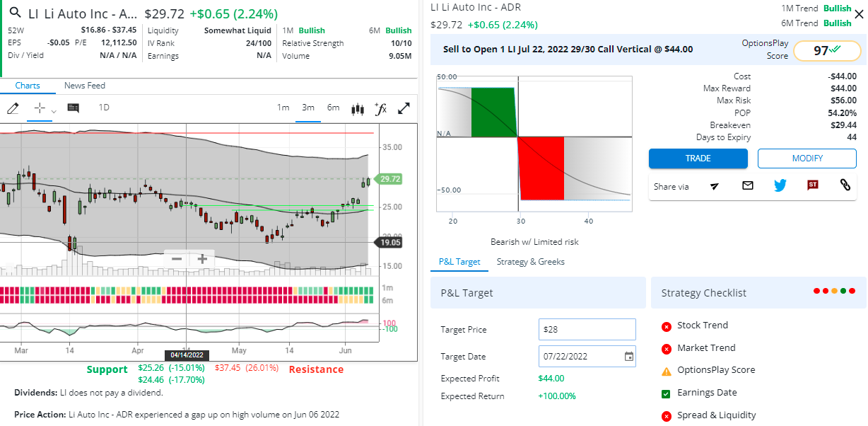Set chart range to 1m
The height and width of the screenshot is (426, 868).
(283, 108)
